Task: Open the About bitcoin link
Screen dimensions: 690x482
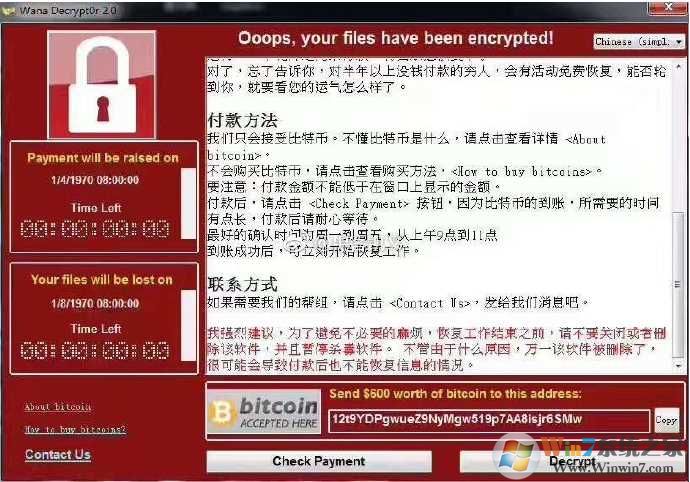Action: [x=58, y=407]
